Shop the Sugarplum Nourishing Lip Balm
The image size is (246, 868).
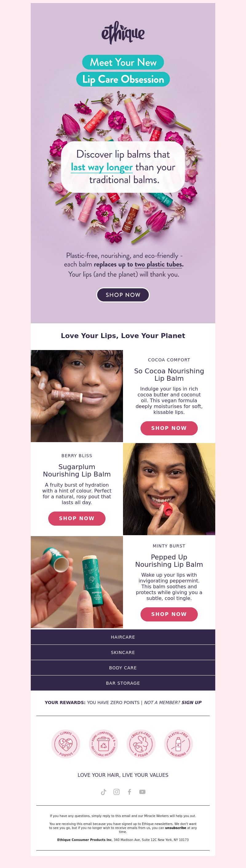(77, 518)
